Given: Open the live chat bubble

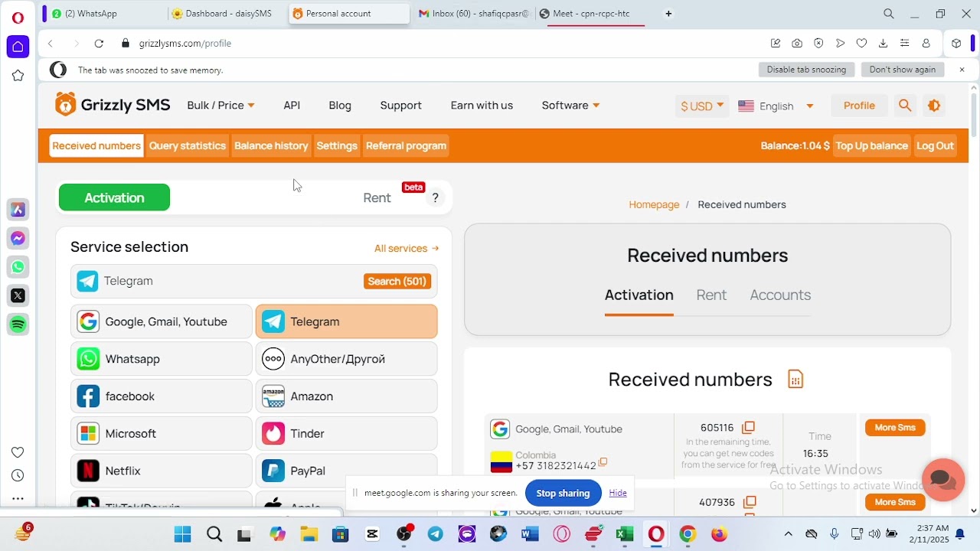Looking at the screenshot, I should point(942,480).
